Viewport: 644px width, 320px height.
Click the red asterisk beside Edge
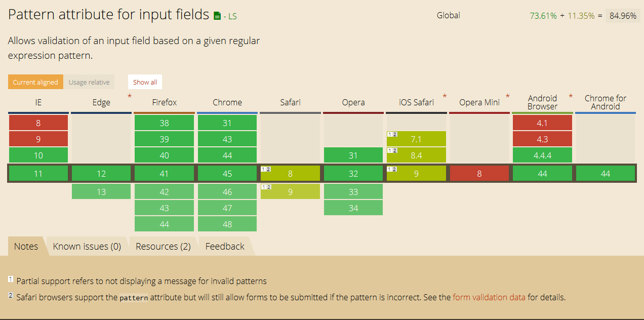130,96
